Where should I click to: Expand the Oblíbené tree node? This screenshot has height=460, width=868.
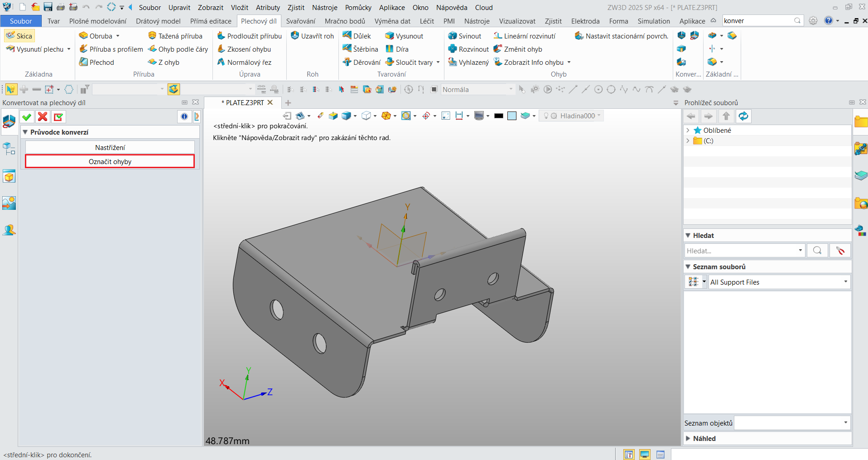(x=688, y=130)
